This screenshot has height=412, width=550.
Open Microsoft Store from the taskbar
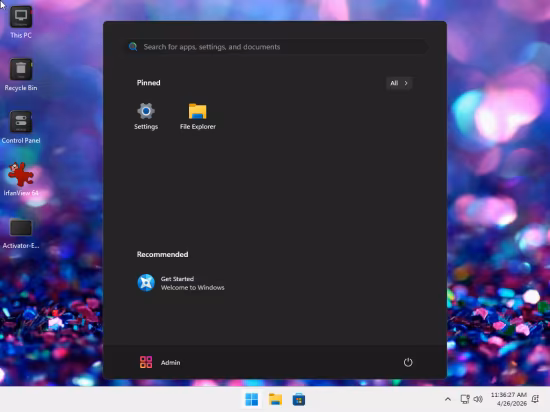[x=299, y=399]
